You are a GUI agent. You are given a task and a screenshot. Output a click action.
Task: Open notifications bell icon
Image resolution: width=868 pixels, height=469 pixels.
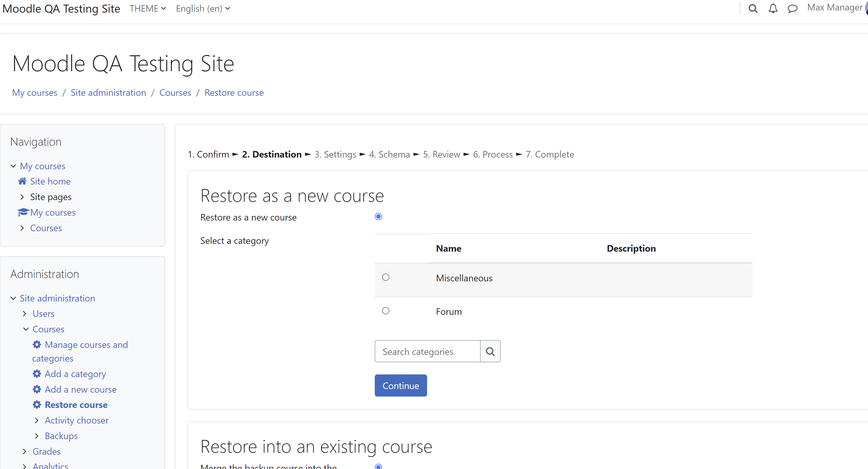coord(773,9)
